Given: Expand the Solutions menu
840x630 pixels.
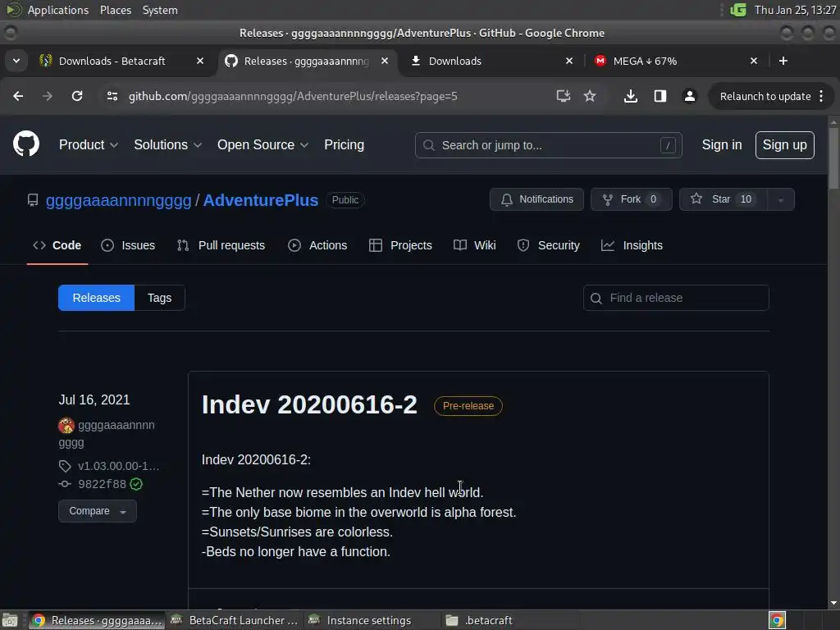Looking at the screenshot, I should coord(167,144).
